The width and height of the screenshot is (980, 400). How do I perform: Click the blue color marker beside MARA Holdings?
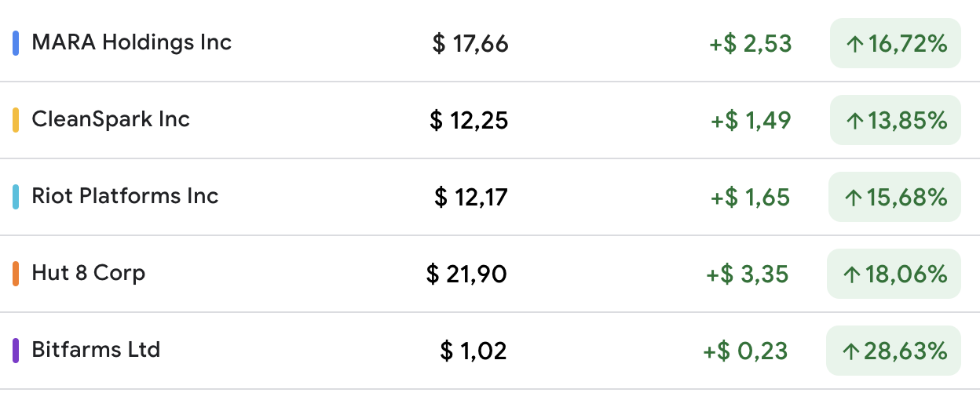click(x=16, y=43)
